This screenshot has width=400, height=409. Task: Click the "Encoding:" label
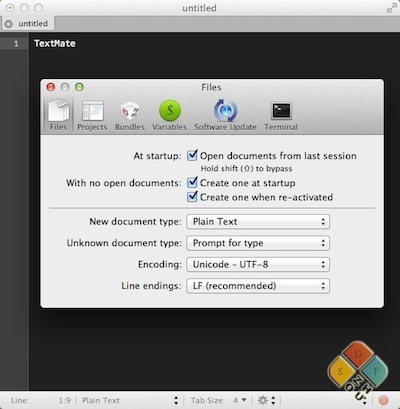pos(160,264)
